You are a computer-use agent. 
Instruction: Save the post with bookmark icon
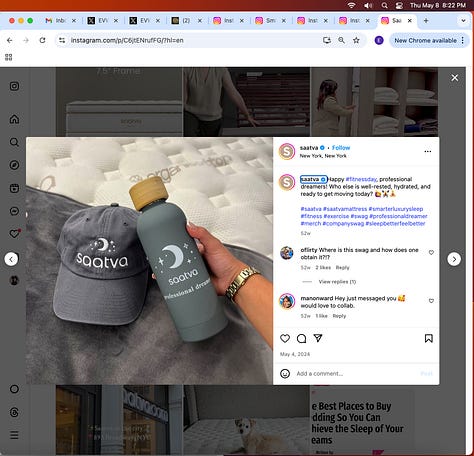pos(429,338)
